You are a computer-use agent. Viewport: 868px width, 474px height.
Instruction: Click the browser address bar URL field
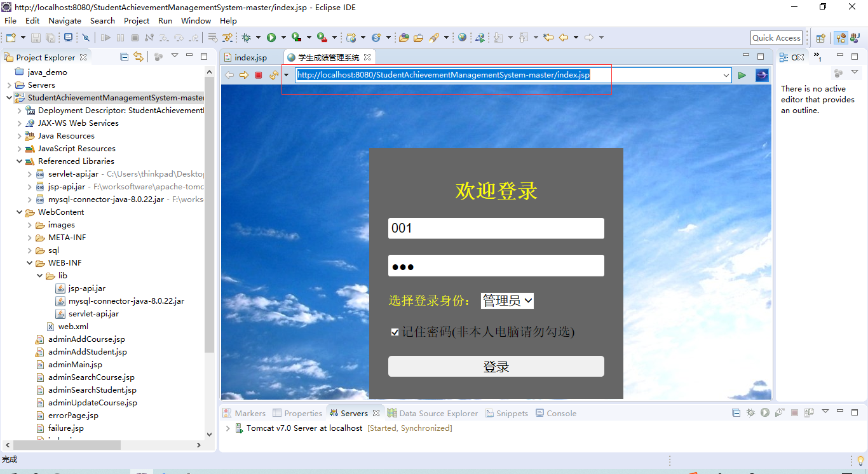coord(445,74)
